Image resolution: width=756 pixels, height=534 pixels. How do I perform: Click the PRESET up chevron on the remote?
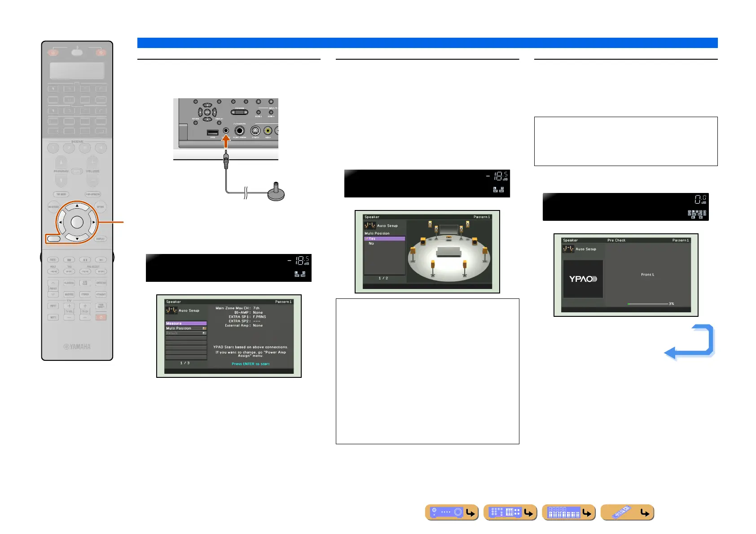pos(53,283)
